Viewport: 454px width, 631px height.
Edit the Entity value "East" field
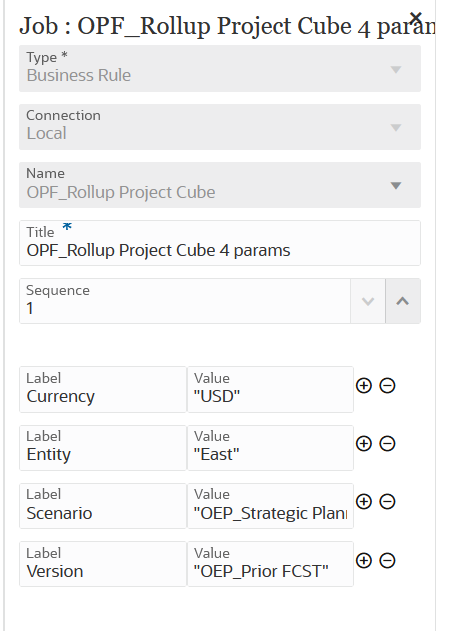[270, 448]
